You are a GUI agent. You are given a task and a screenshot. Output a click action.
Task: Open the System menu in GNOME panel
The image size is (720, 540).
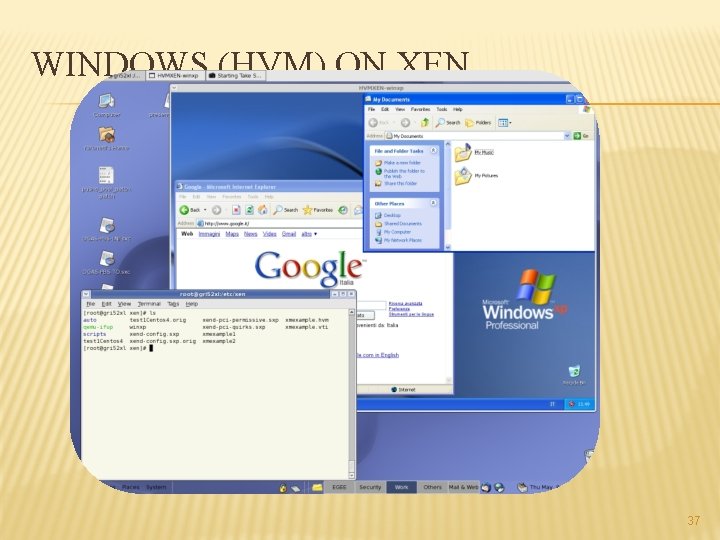[156, 487]
